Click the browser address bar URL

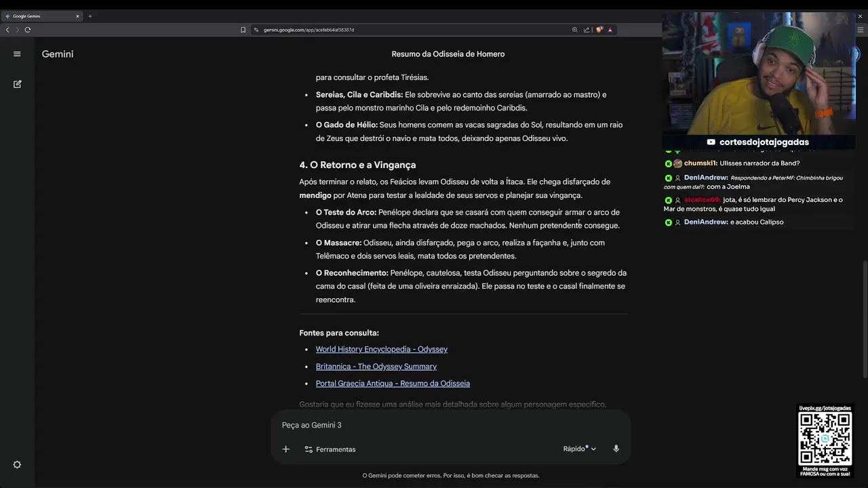[x=309, y=30]
